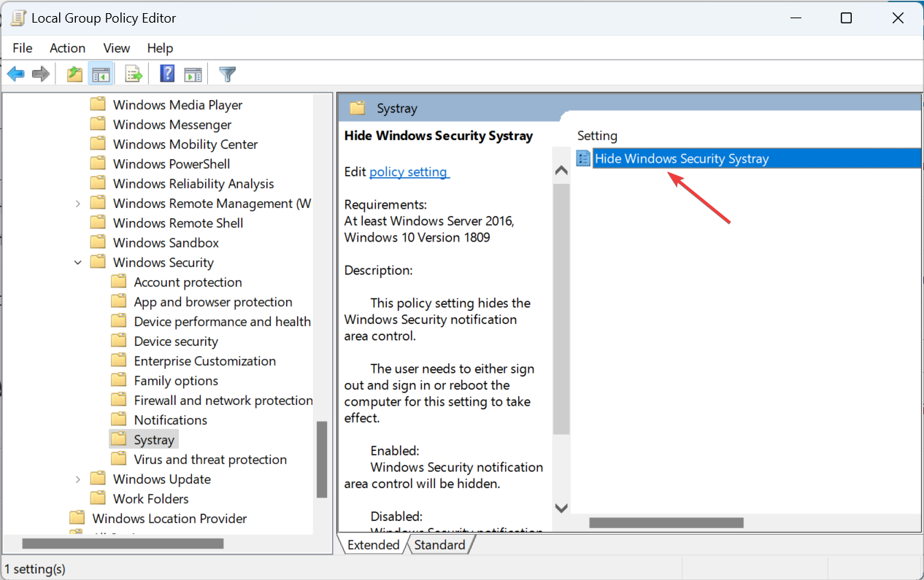Select Windows Reliability Analysis in the tree
924x580 pixels.
point(193,184)
